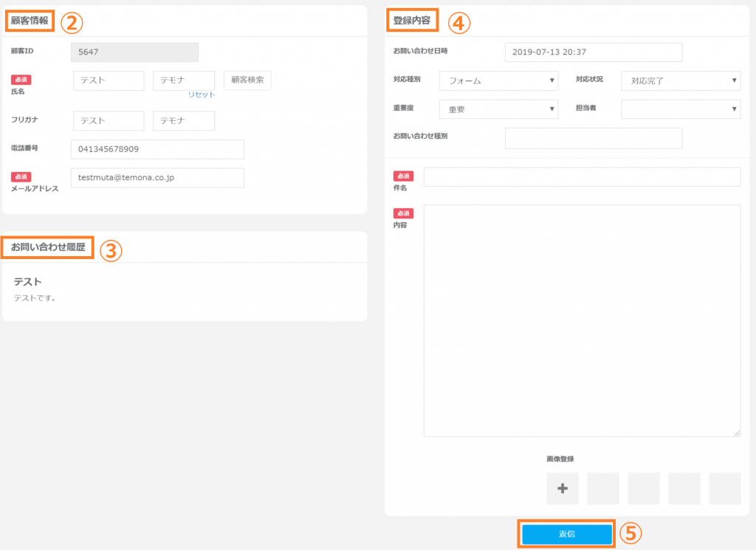Image resolution: width=756 pixels, height=550 pixels.
Task: Open the 対応状況 dropdown showing 対応完了
Action: coord(681,80)
